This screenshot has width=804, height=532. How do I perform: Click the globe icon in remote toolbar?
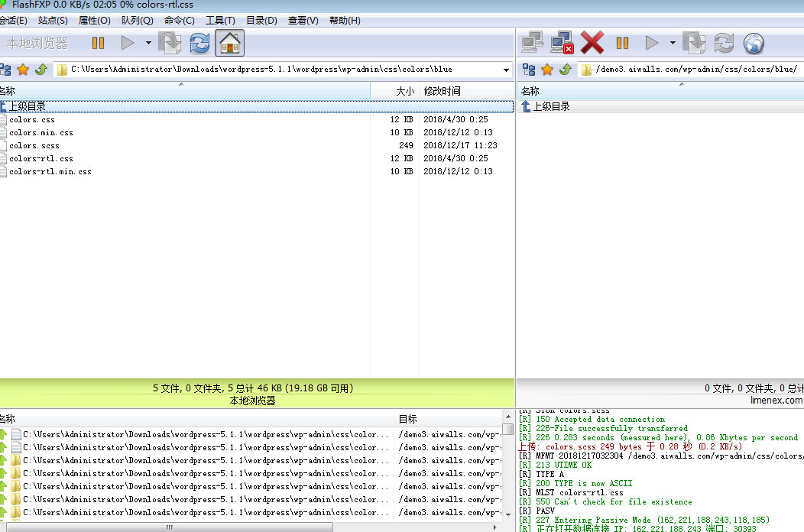pos(754,43)
